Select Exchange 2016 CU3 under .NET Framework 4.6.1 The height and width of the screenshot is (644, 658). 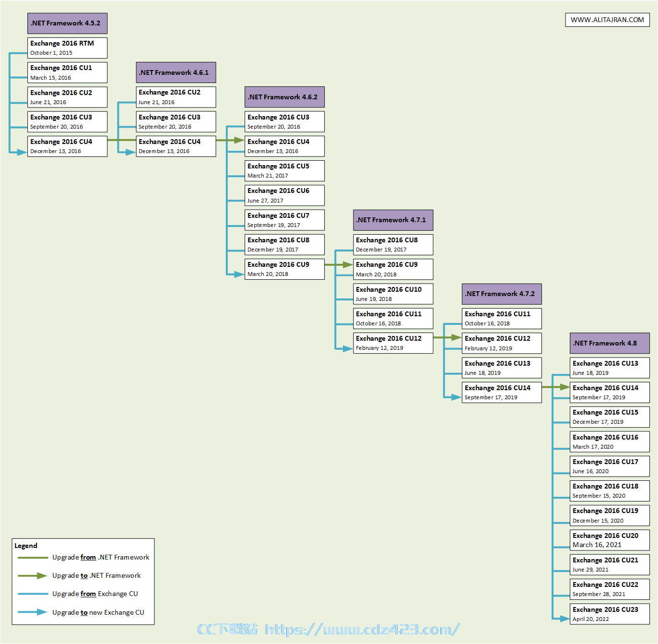coord(176,121)
